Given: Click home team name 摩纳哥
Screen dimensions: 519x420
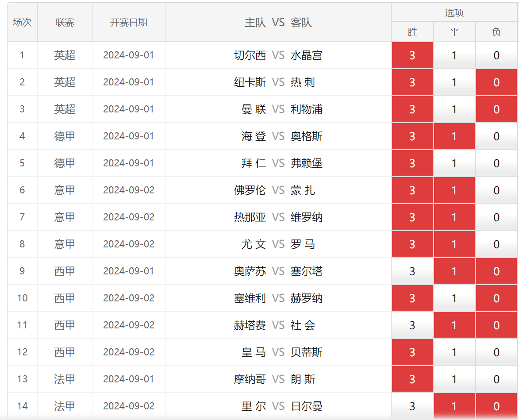Looking at the screenshot, I should (250, 379).
